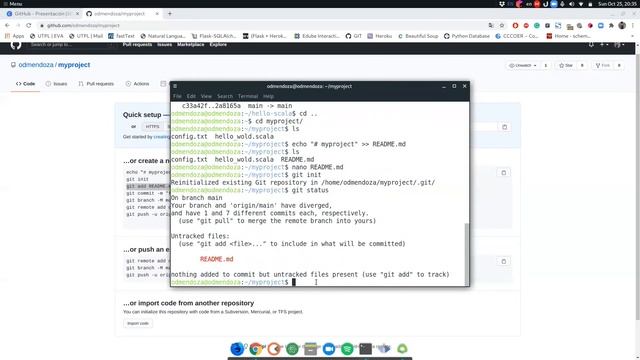The height and width of the screenshot is (360, 640).
Task: Open the GitHub user avatar dropdown
Action: (x=619, y=44)
